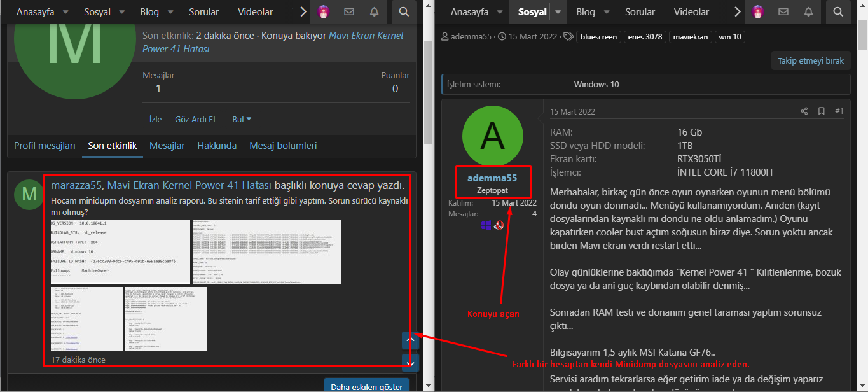
Task: Click the win 10 tag
Action: coord(730,37)
